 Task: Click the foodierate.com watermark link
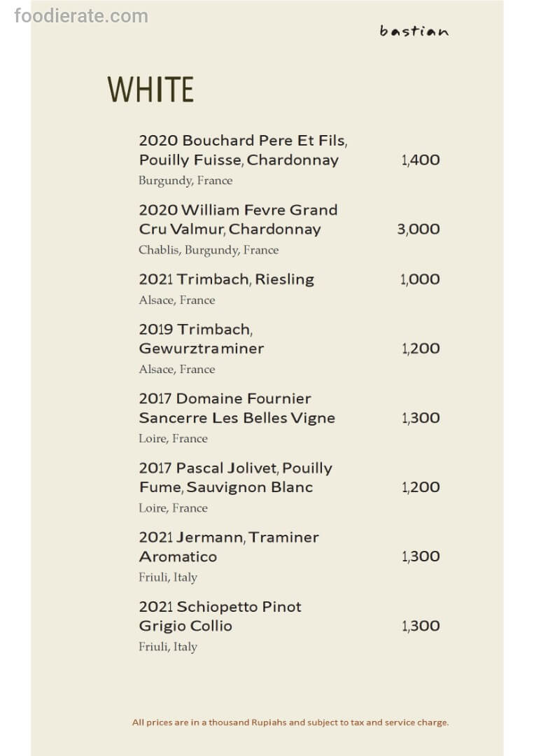(81, 15)
